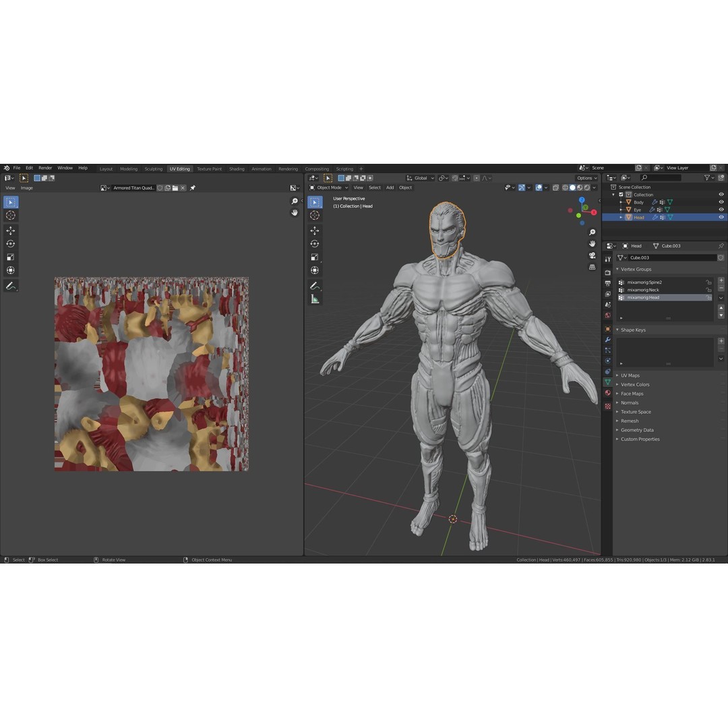
Task: Expand the Head object in the outliner
Action: (x=621, y=217)
